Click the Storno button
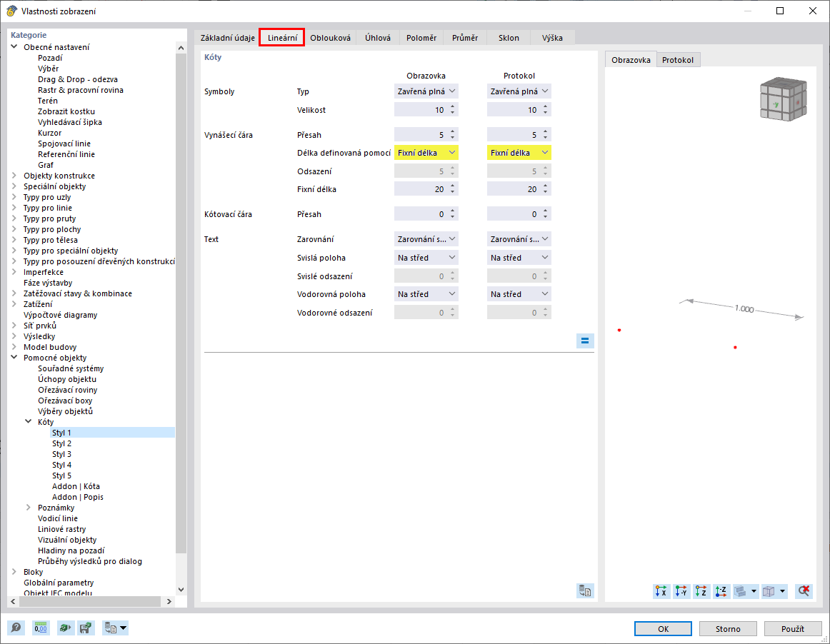The width and height of the screenshot is (830, 644). click(728, 629)
